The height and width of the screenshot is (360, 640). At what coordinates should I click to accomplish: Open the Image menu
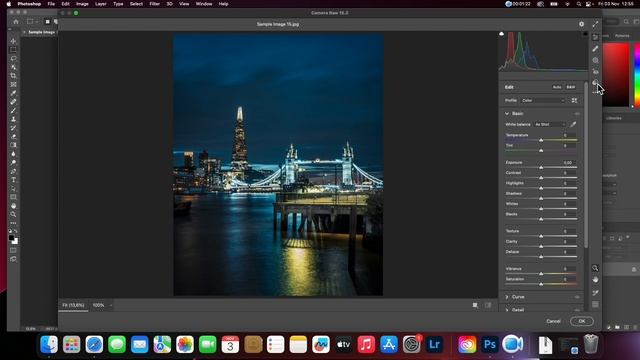(82, 4)
